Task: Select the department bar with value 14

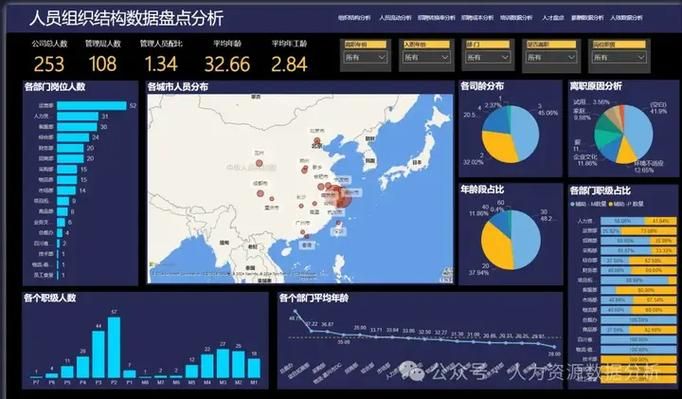Action: tap(66, 190)
